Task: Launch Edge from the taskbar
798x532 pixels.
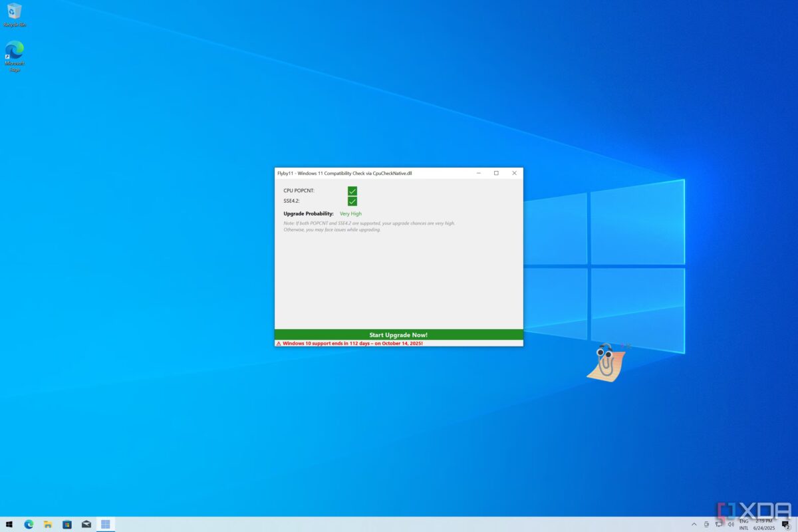Action: pyautogui.click(x=29, y=524)
